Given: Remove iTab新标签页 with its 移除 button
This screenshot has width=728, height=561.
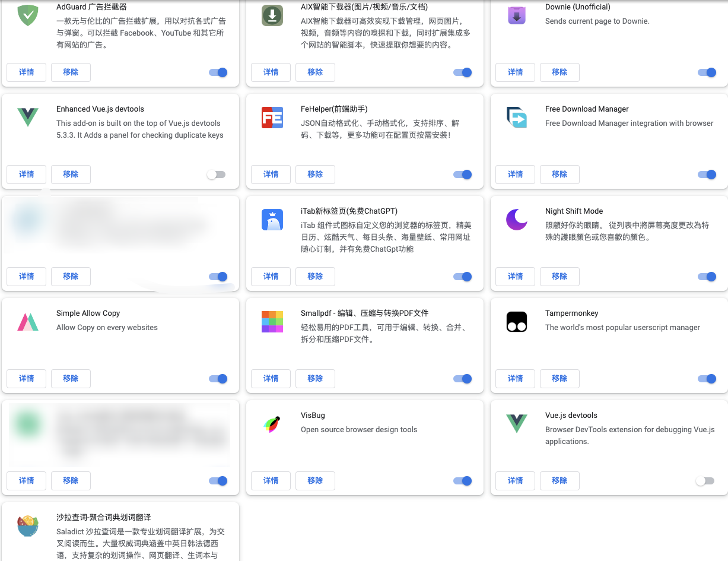Looking at the screenshot, I should click(x=315, y=277).
